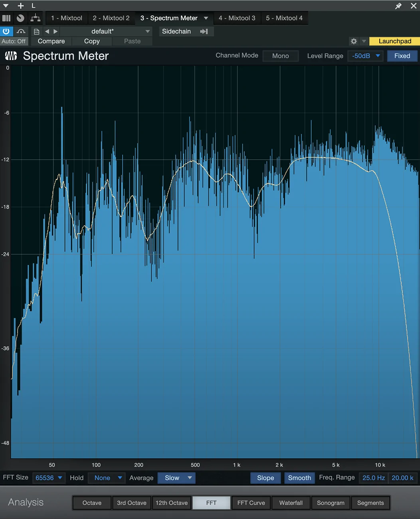Select the FFT analysis mode
Screen dimensions: 420x519
click(x=211, y=503)
